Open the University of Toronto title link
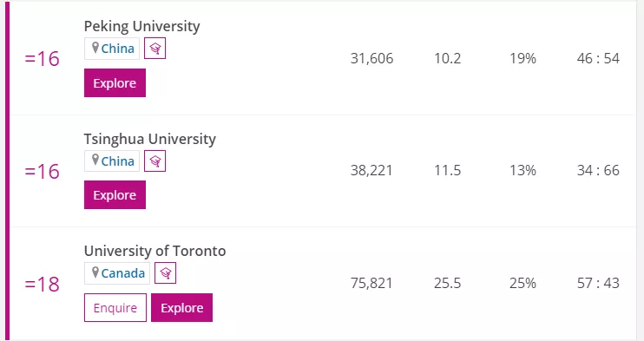This screenshot has height=341, width=644. coord(154,251)
